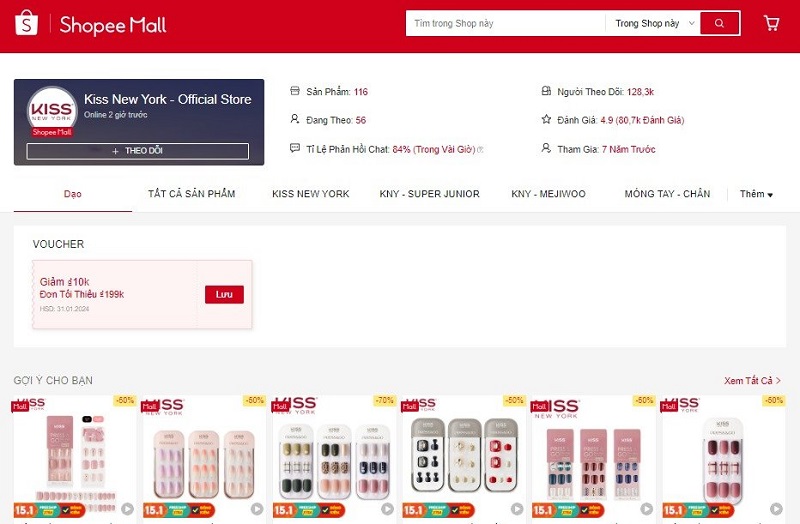Save the voucher with 'Lưu' button
The image size is (800, 524).
point(224,294)
